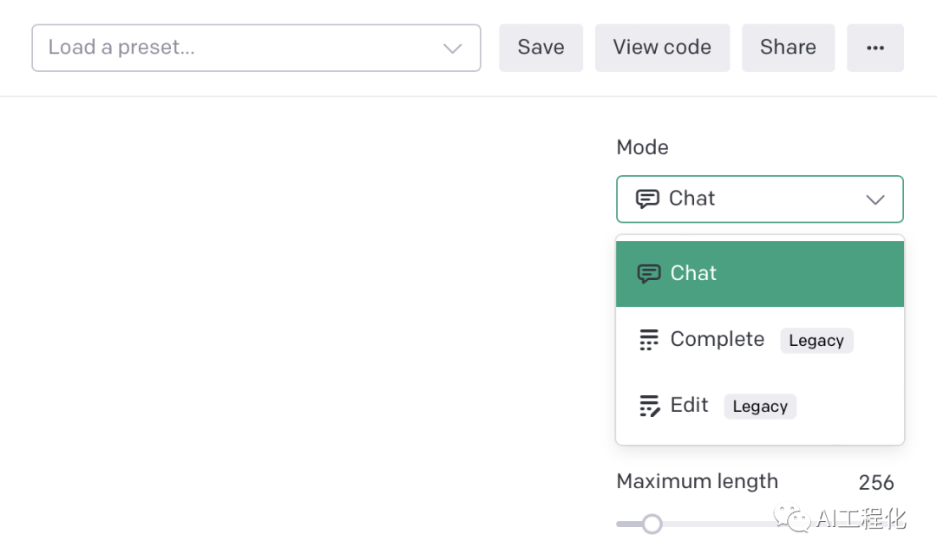This screenshot has width=937, height=560.
Task: Open the View code dialog
Action: click(x=662, y=48)
